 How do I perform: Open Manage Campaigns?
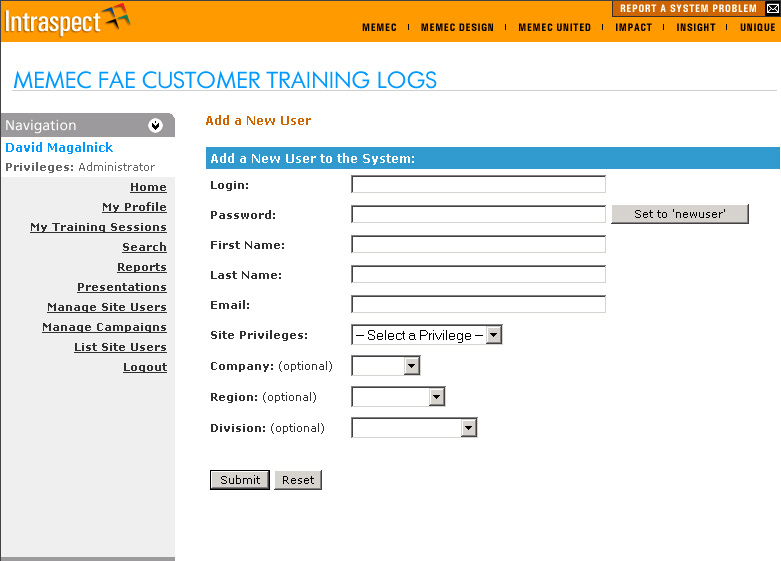pyautogui.click(x=104, y=327)
